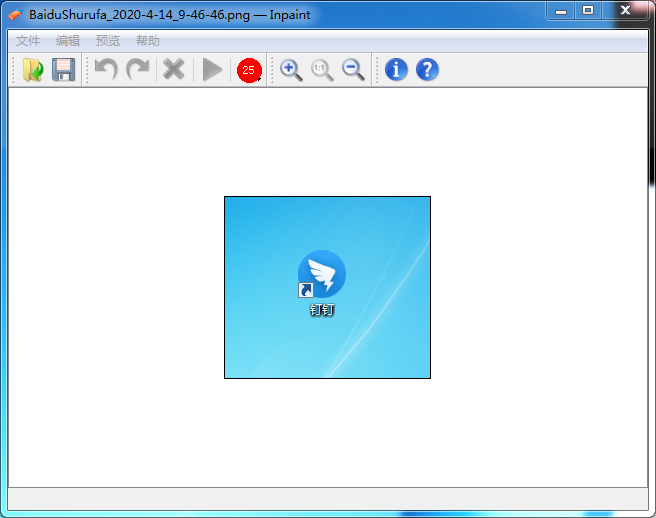Undo the last action

pyautogui.click(x=106, y=69)
